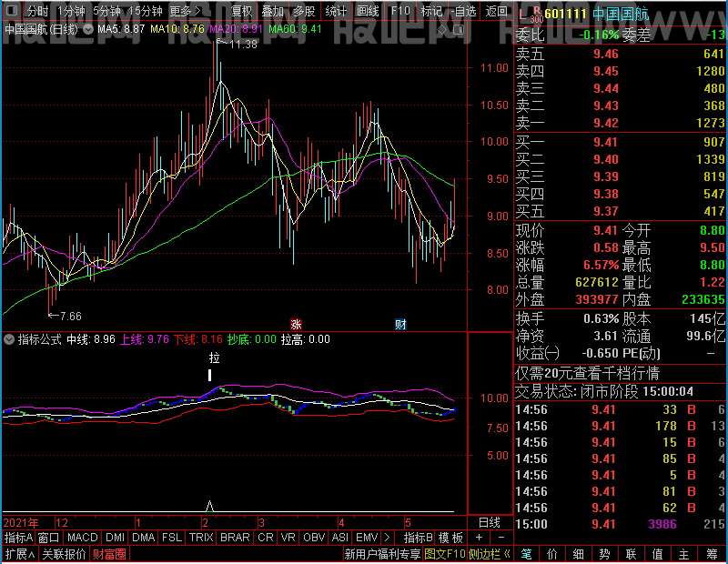Select 价 price tab in sidebar
The image size is (728, 564).
coord(552,554)
